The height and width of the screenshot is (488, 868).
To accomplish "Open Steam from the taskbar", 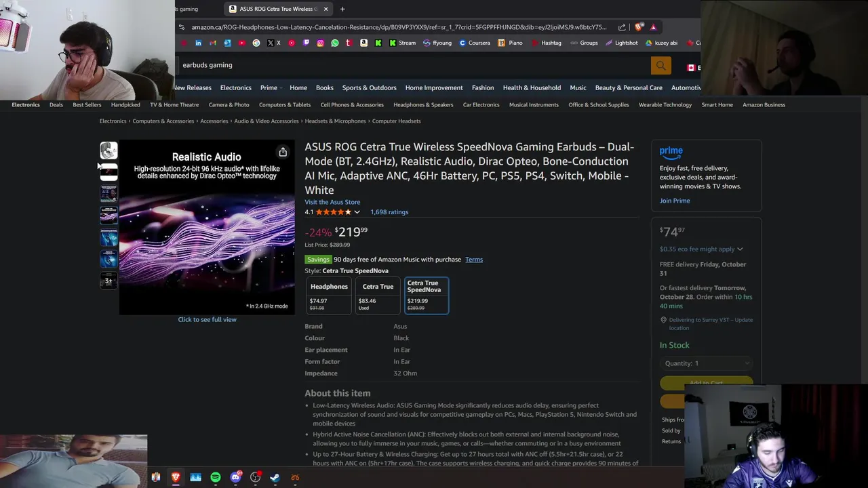I will [x=275, y=477].
